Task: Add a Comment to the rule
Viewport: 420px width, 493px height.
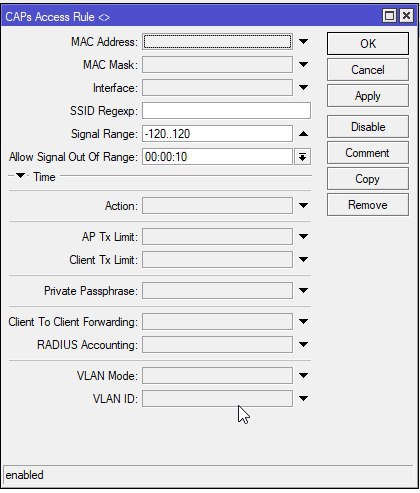Action: click(x=368, y=153)
